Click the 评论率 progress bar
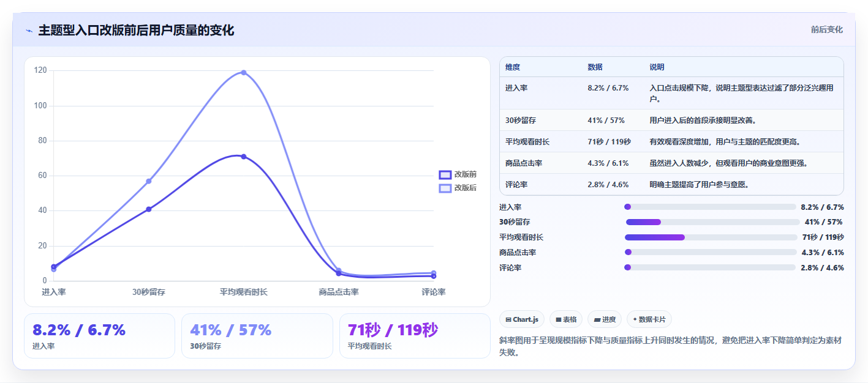This screenshot has width=868, height=383. [710, 267]
